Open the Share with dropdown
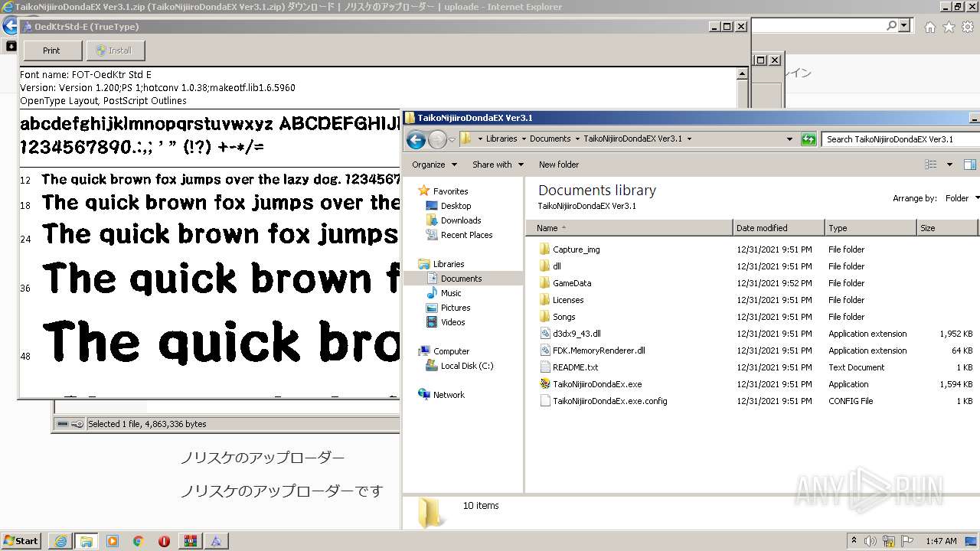This screenshot has height=551, width=980. coord(498,165)
